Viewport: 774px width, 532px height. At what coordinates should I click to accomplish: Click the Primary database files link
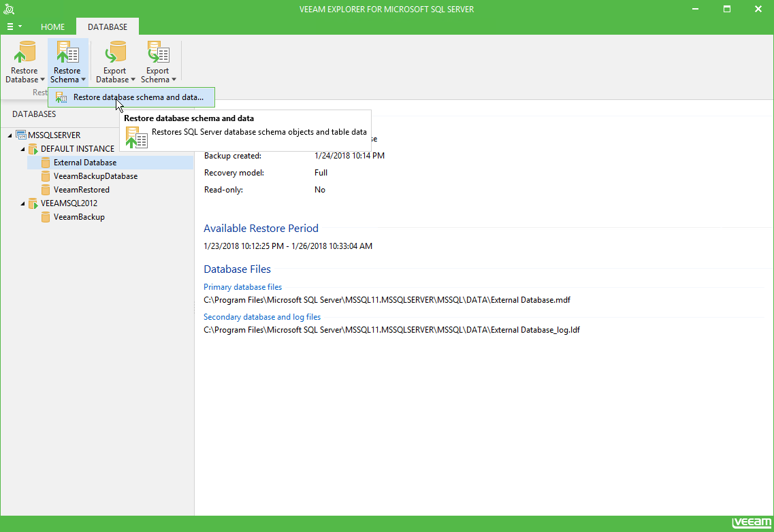coord(243,287)
